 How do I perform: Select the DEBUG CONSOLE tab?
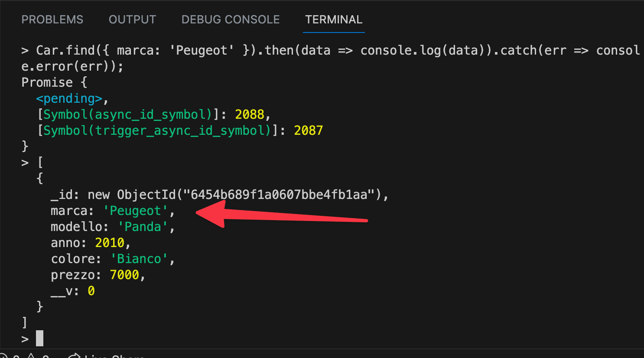(x=231, y=20)
